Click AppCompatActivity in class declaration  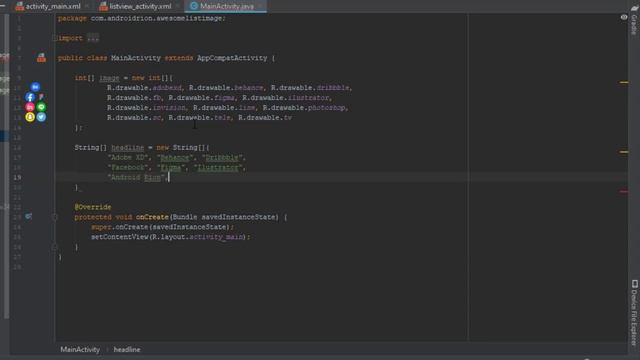tap(232, 58)
